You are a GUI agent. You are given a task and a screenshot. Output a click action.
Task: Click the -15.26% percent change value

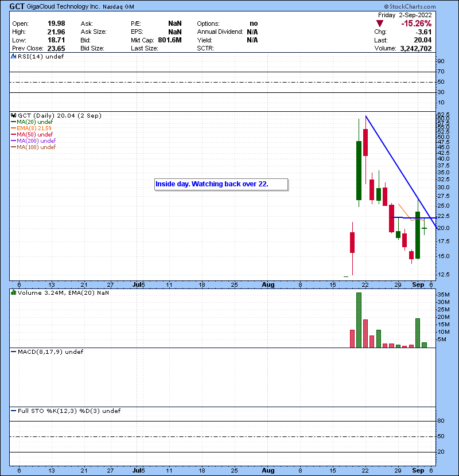tap(416, 24)
